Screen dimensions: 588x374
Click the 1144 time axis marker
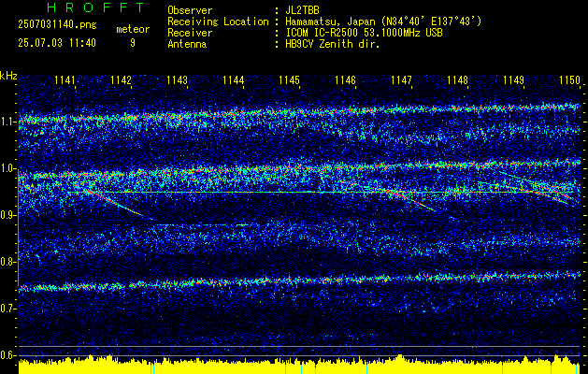pos(234,80)
